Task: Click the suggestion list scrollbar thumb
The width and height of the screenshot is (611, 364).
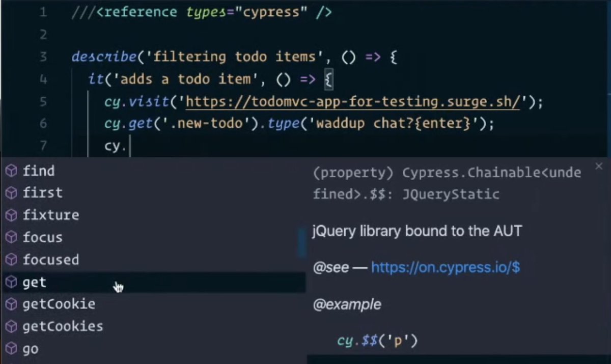Action: [x=302, y=243]
